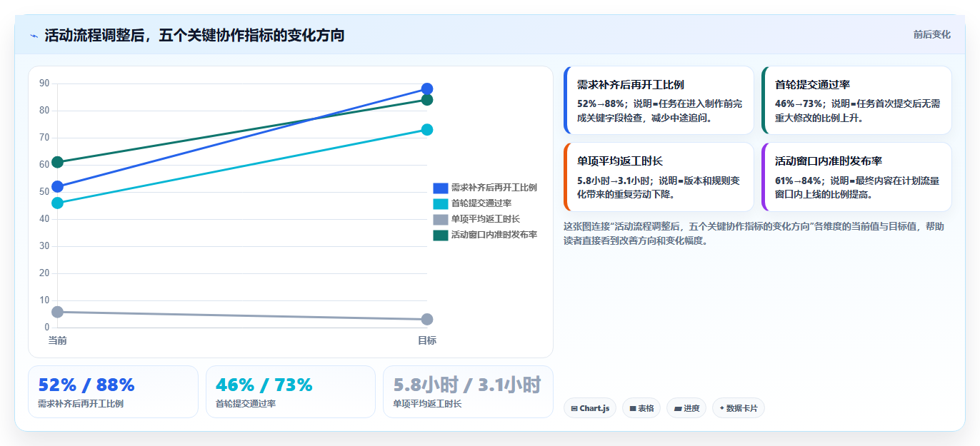Viewport: 980px width, 446px height.
Task: Click the 目标 x-axis label
Action: 427,340
